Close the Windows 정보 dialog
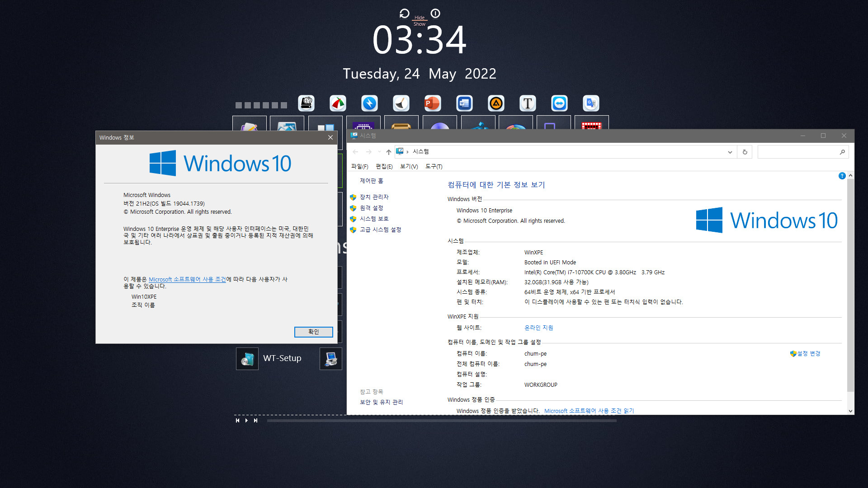This screenshot has height=488, width=868. (x=330, y=137)
